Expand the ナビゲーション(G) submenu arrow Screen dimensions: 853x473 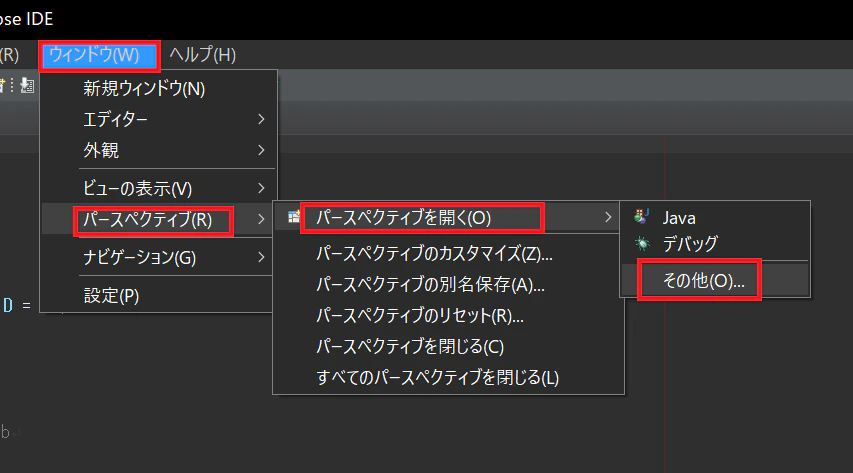pyautogui.click(x=261, y=257)
